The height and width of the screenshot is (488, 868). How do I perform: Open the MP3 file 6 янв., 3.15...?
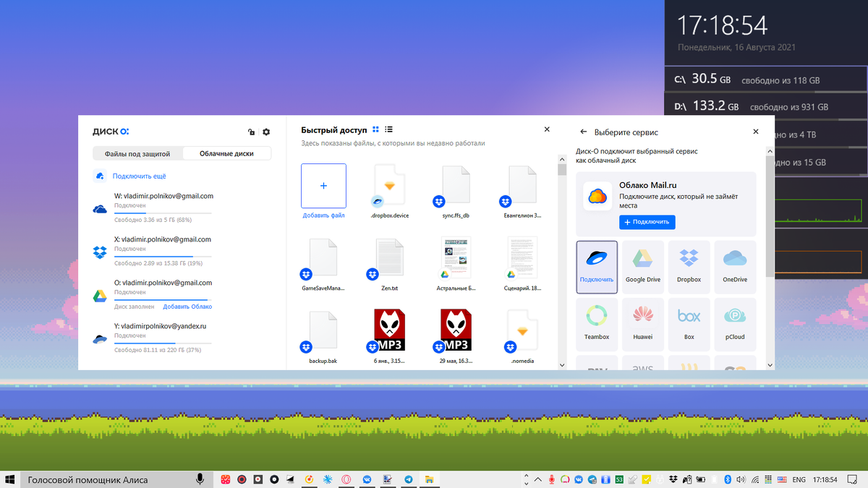point(390,336)
